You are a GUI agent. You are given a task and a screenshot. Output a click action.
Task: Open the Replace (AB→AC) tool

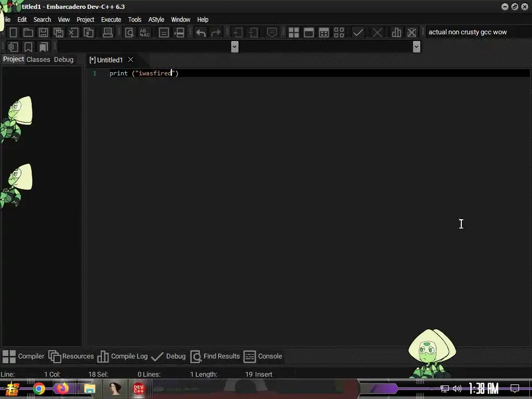144,33
